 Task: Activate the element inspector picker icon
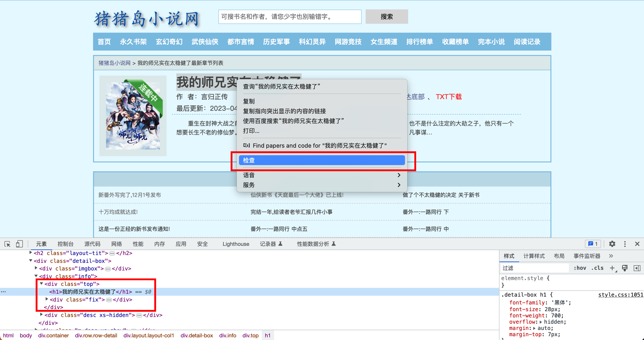pyautogui.click(x=8, y=244)
